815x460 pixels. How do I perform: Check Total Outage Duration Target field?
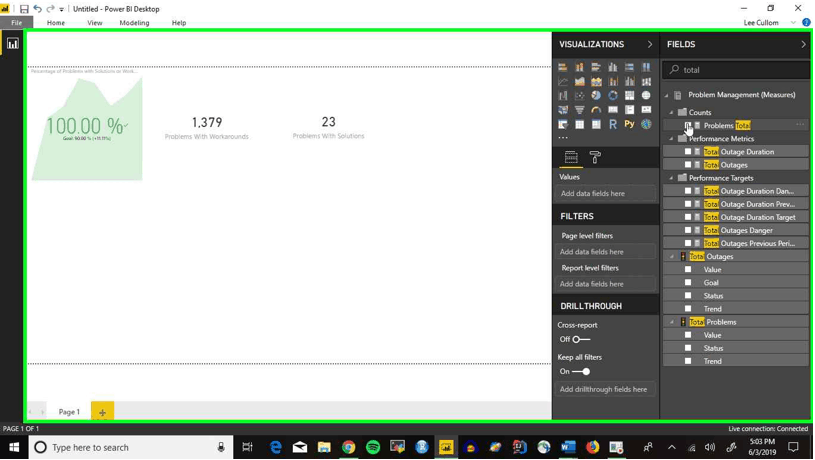pos(688,217)
